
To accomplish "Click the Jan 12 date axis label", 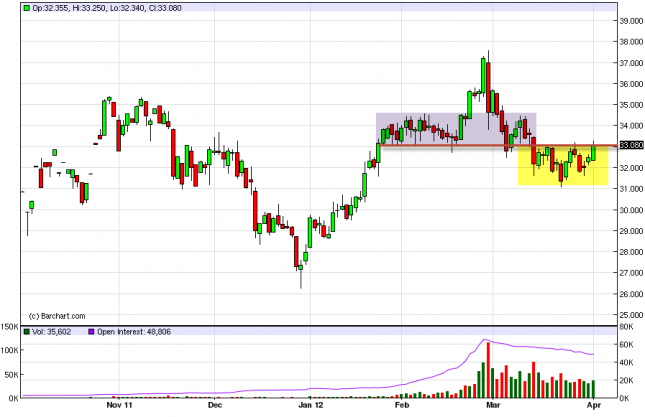I will point(311,405).
